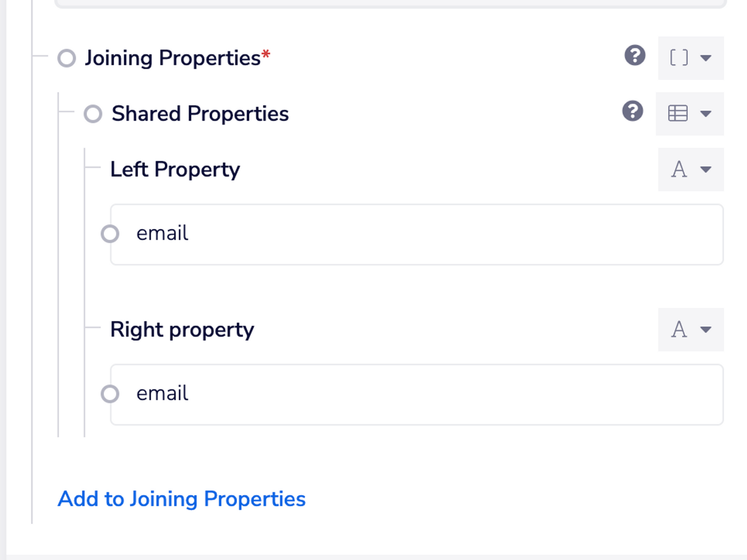Select the circle handle on Left Property field
This screenshot has width=747, height=560.
pos(110,234)
